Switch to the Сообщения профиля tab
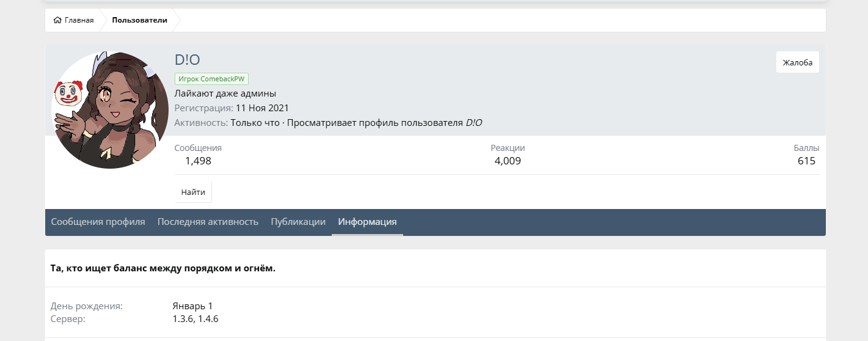Screen dimensions: 868x341 [x=98, y=222]
